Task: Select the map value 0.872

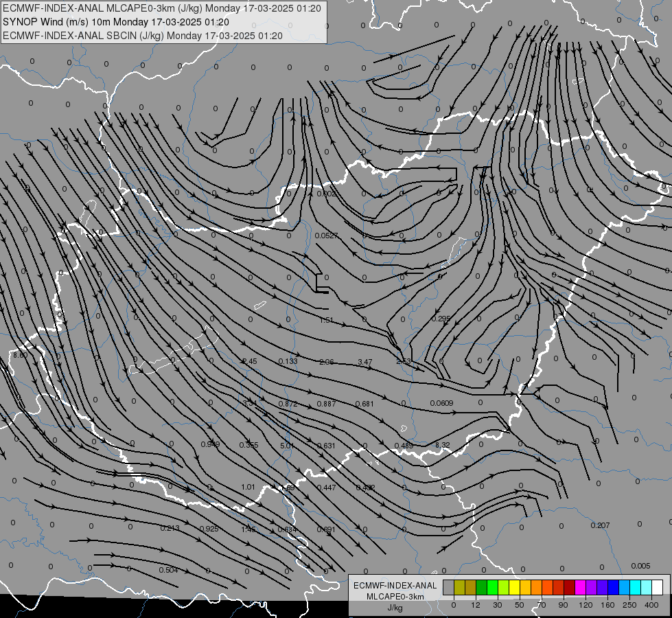Action: point(288,404)
